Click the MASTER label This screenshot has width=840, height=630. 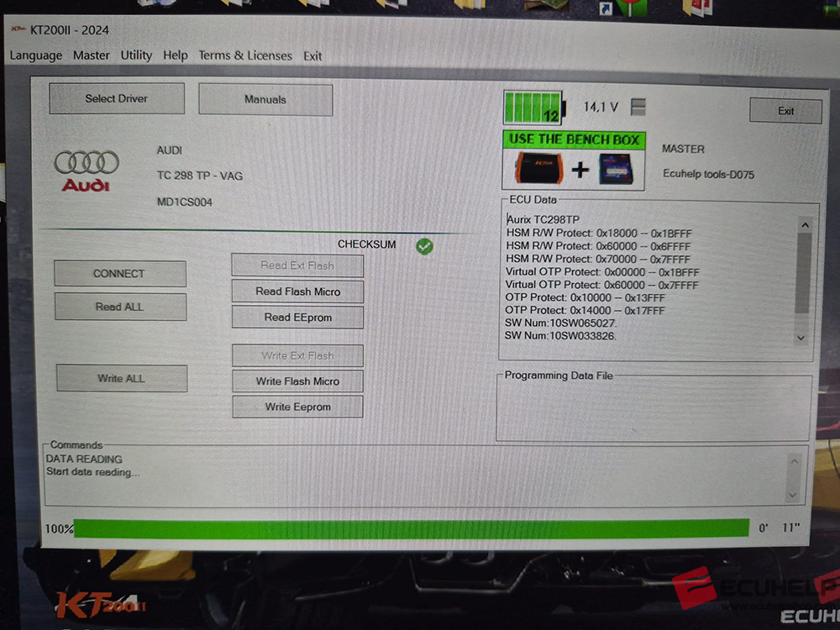tap(683, 149)
